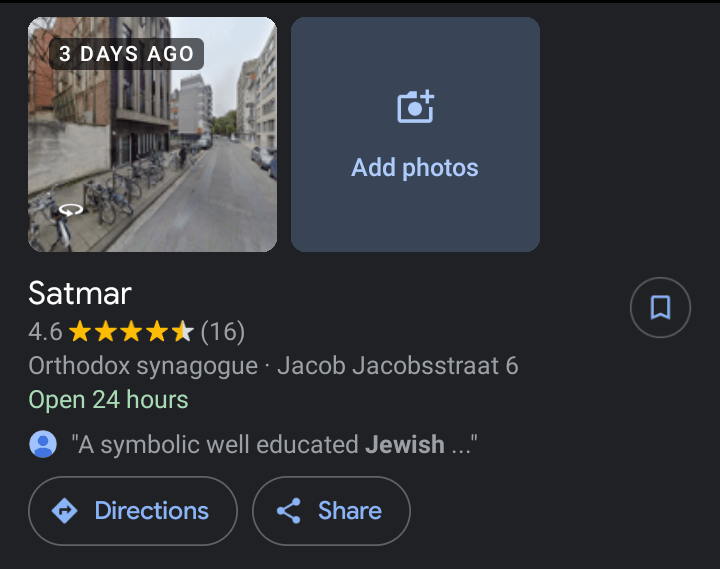The width and height of the screenshot is (720, 569).
Task: Select the Add photos text
Action: point(415,167)
